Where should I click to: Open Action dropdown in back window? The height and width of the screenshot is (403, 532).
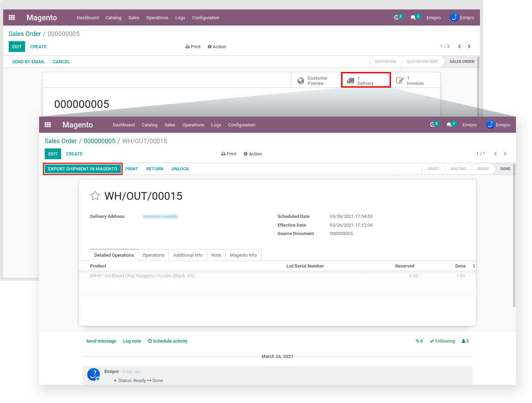pos(217,47)
